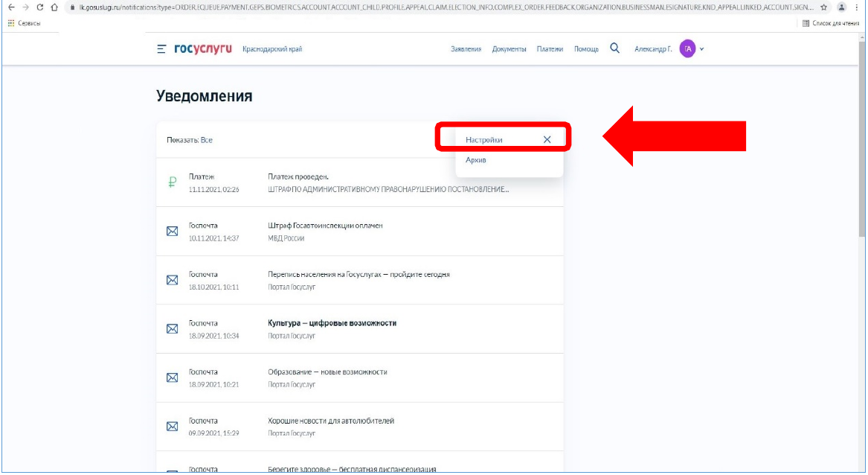Open notification Хорошие новости для автолюбителей

pyautogui.click(x=360, y=426)
